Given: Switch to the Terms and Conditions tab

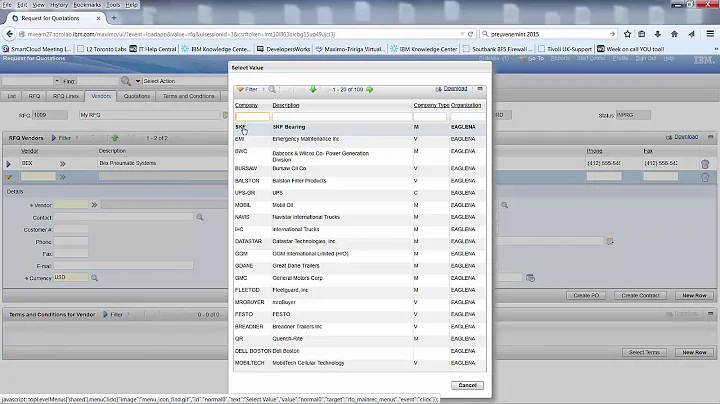Looking at the screenshot, I should tap(188, 96).
